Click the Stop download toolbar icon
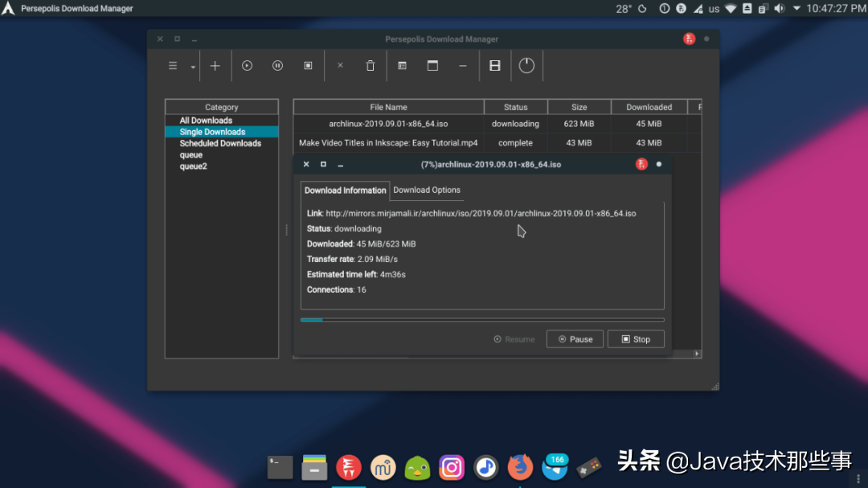 309,65
